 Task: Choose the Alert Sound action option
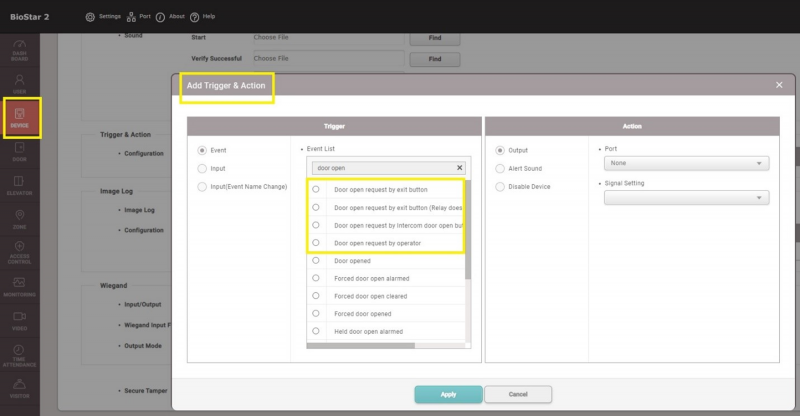click(x=501, y=169)
